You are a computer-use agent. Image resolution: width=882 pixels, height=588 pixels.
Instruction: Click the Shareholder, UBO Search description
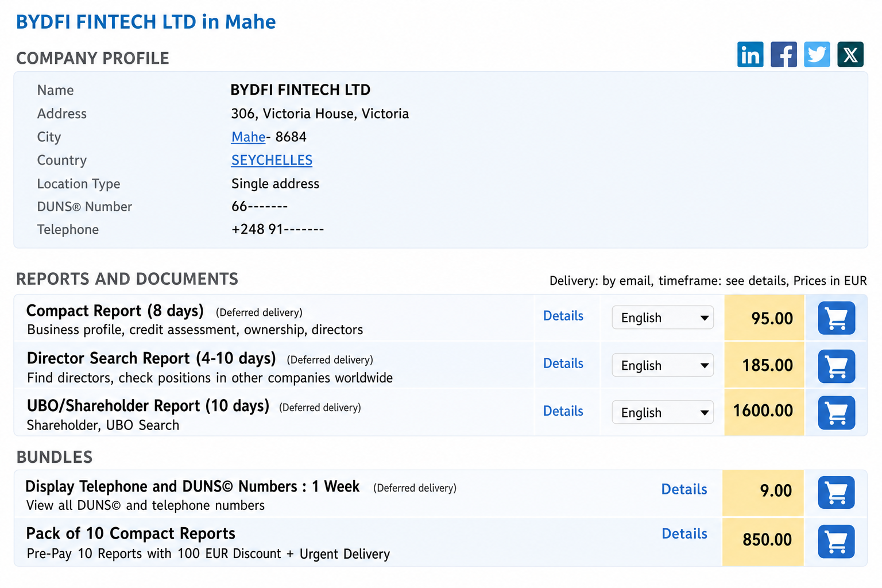click(103, 425)
